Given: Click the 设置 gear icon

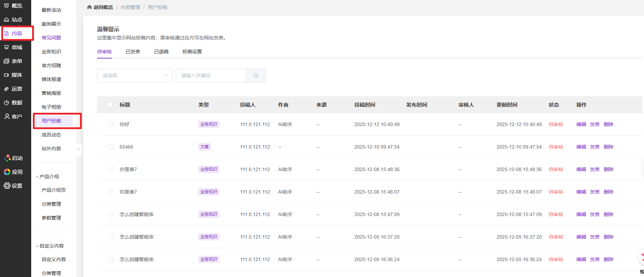Looking at the screenshot, I should click(x=7, y=186).
